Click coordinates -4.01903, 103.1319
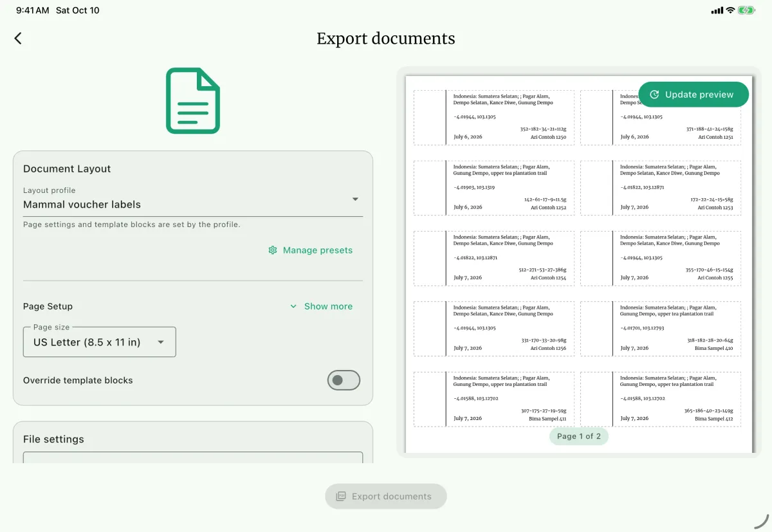The image size is (772, 532). pos(474,187)
